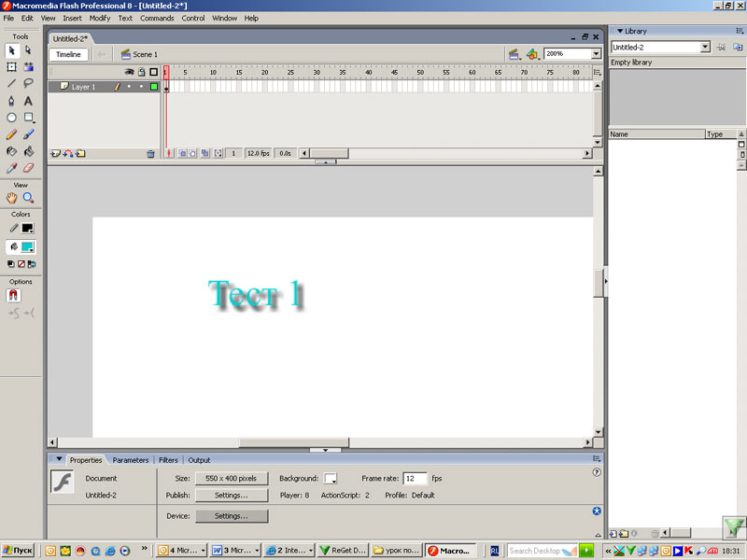Select the Lasso tool

[x=28, y=83]
